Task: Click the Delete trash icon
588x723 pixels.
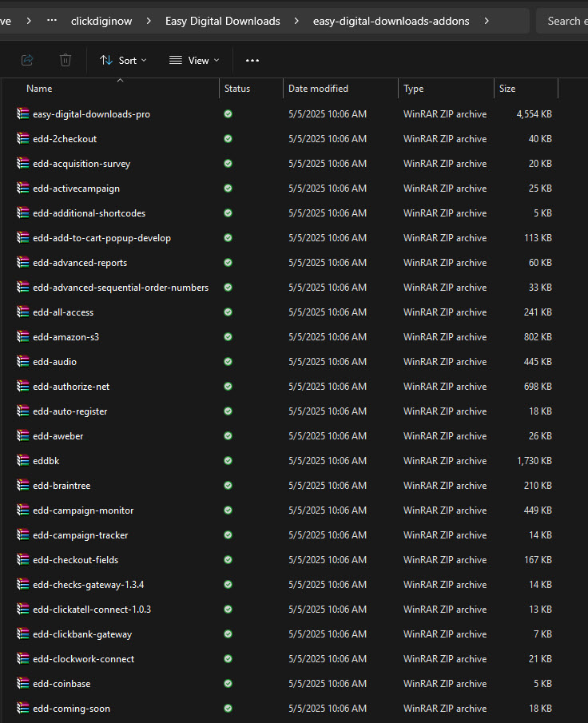Action: click(66, 60)
